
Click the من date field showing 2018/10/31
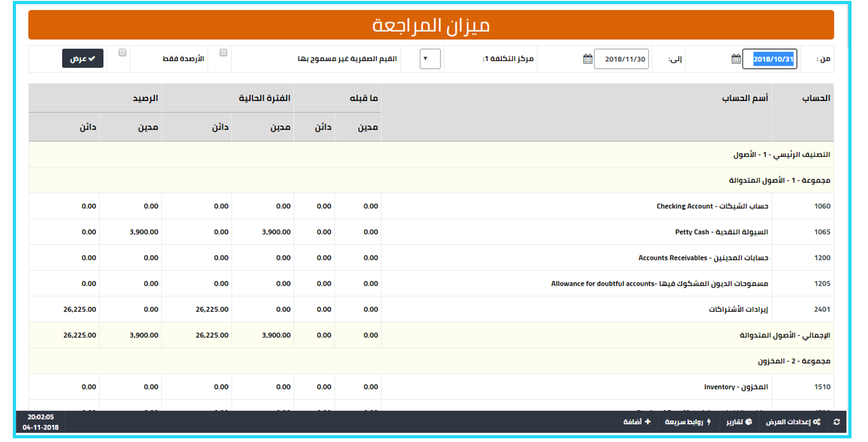[769, 59]
